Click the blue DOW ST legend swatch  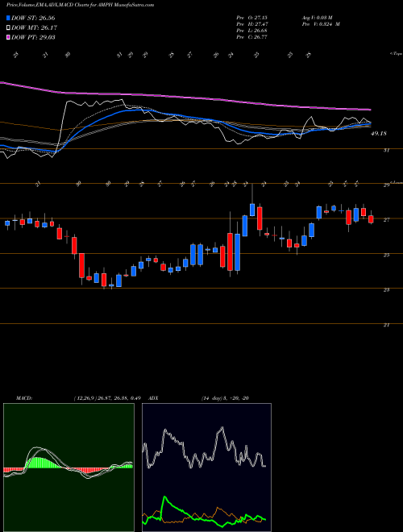click(8, 18)
